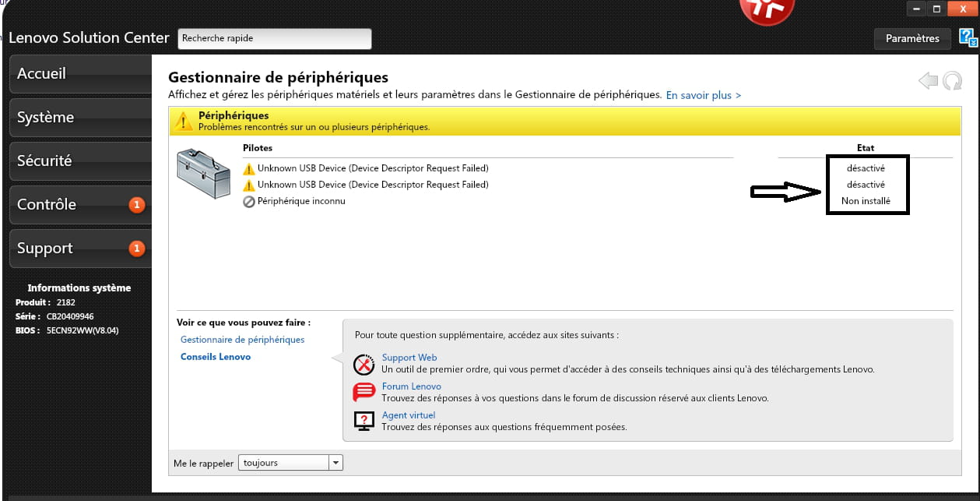Viewport: 980px width, 501px height.
Task: Click the Contrôle notification badge
Action: tap(136, 205)
